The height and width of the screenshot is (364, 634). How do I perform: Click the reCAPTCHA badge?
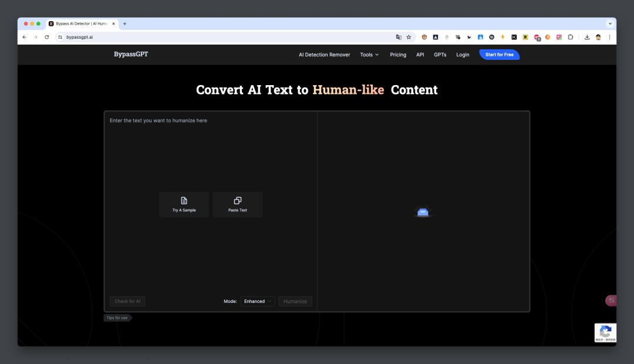[x=605, y=333]
